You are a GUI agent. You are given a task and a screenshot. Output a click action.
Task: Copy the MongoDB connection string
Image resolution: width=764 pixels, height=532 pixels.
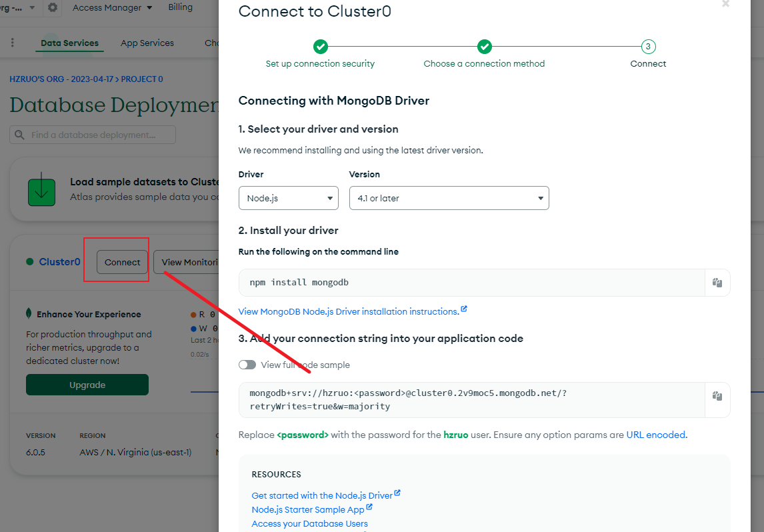(717, 396)
